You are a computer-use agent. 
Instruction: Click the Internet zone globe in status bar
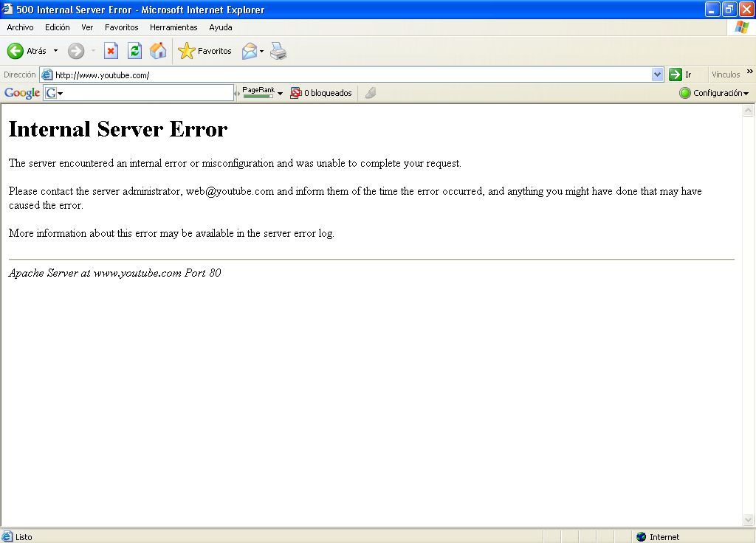click(x=642, y=537)
